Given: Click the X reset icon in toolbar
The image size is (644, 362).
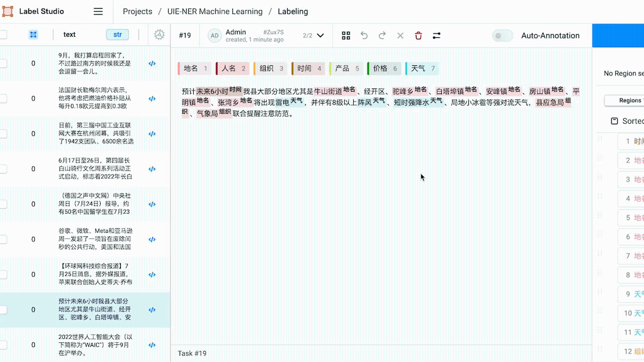Looking at the screenshot, I should [400, 35].
